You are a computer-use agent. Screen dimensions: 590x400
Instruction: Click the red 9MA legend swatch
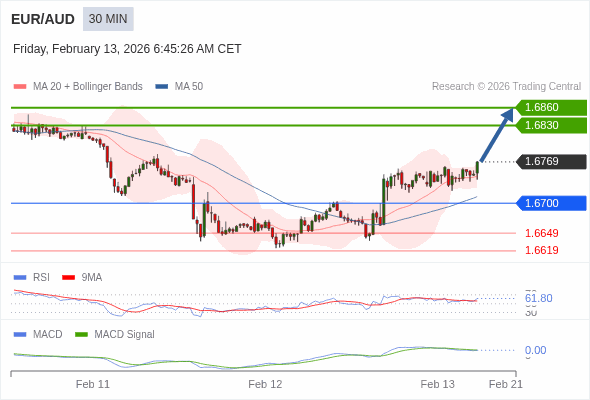click(x=68, y=278)
